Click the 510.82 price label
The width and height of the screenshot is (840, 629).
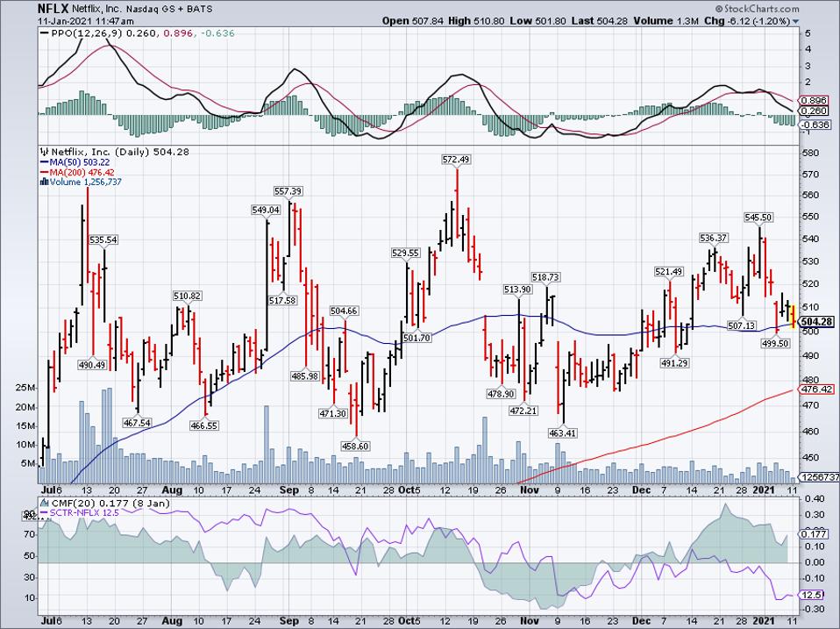(187, 296)
